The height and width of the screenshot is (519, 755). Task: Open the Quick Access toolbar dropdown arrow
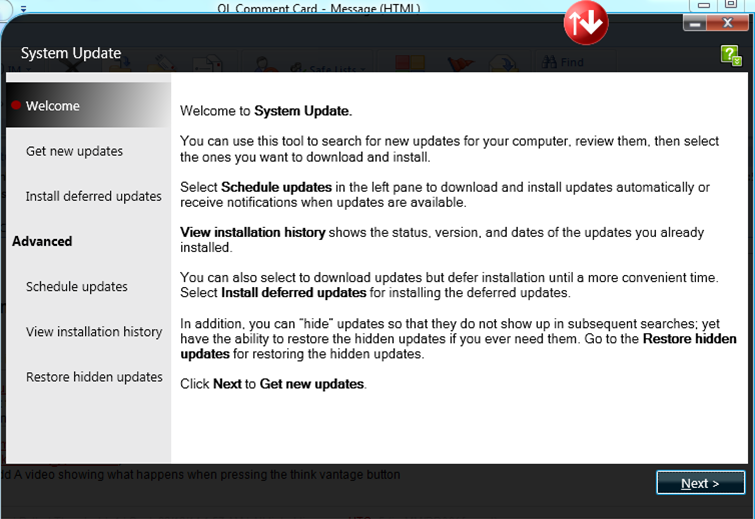click(x=24, y=7)
